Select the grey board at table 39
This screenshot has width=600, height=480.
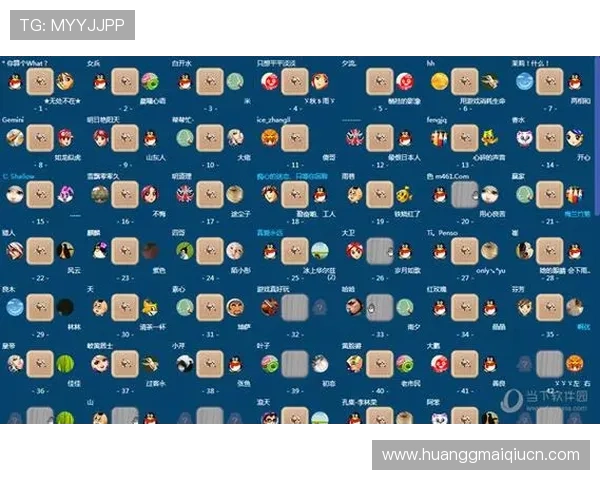click(295, 364)
